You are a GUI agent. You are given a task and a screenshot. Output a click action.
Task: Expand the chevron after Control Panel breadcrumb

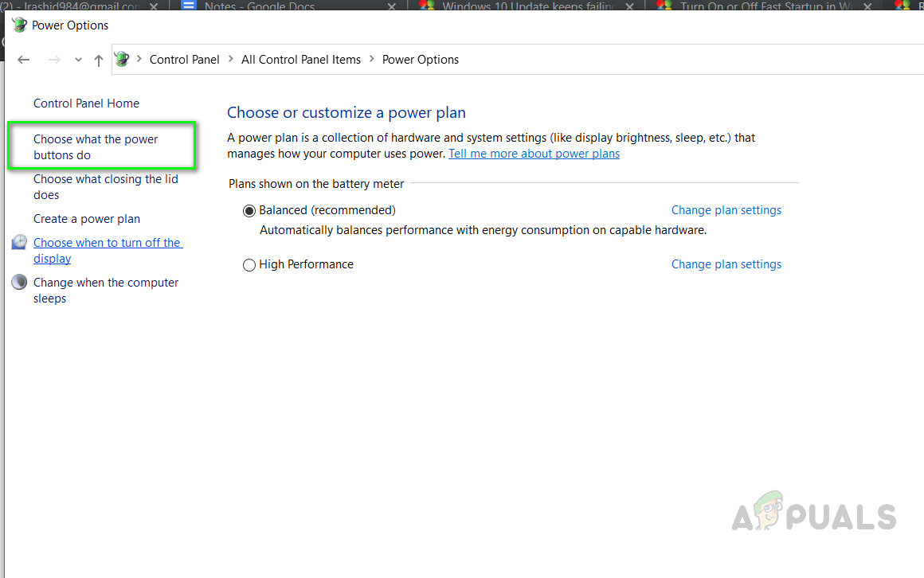click(x=231, y=59)
